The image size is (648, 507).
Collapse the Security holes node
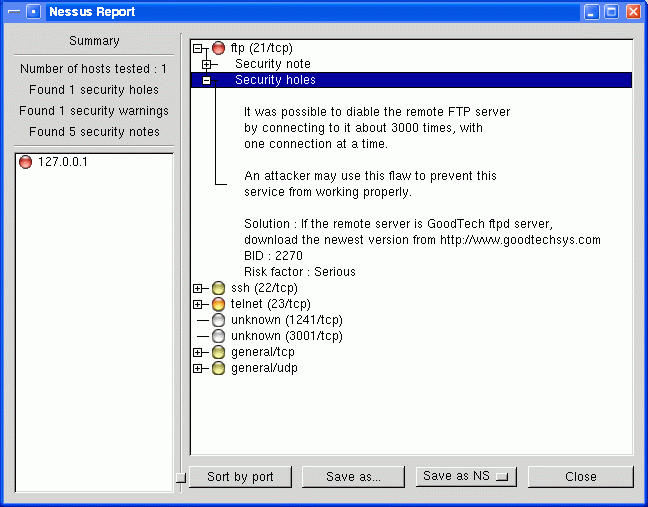207,80
